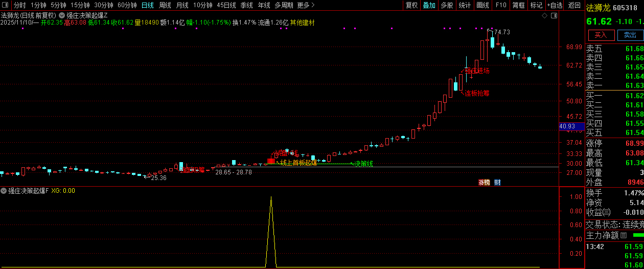Image resolution: width=644 pixels, height=269 pixels.
Task: Click the 返回 back button
Action: point(574,5)
